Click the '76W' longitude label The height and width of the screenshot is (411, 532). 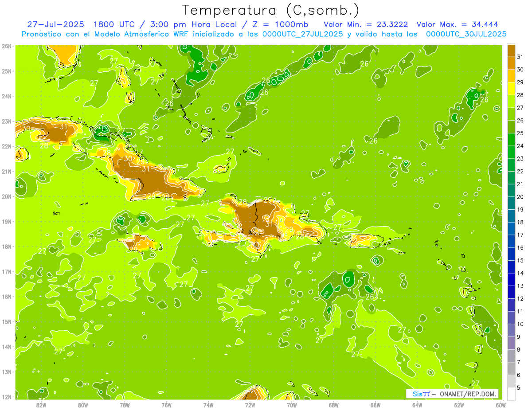coord(166,405)
